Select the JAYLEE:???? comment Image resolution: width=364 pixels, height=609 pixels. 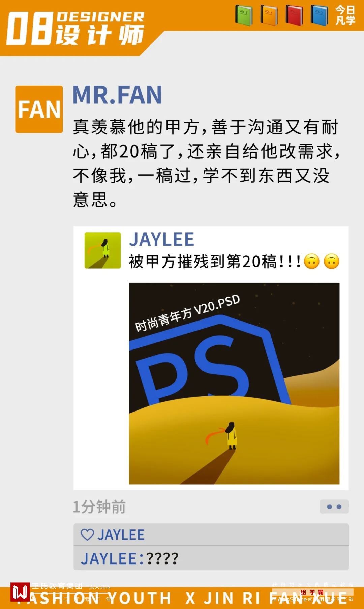211,558
